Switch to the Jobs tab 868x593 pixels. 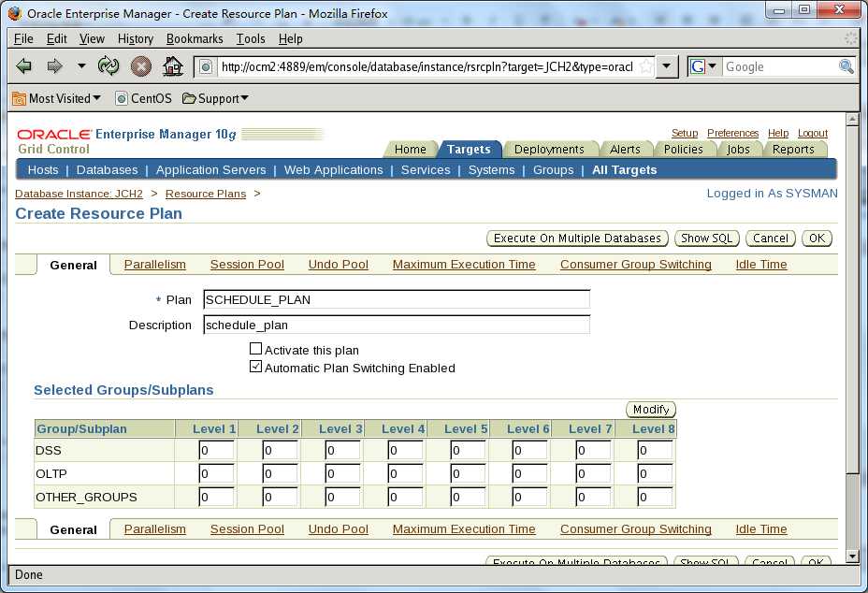click(x=738, y=150)
